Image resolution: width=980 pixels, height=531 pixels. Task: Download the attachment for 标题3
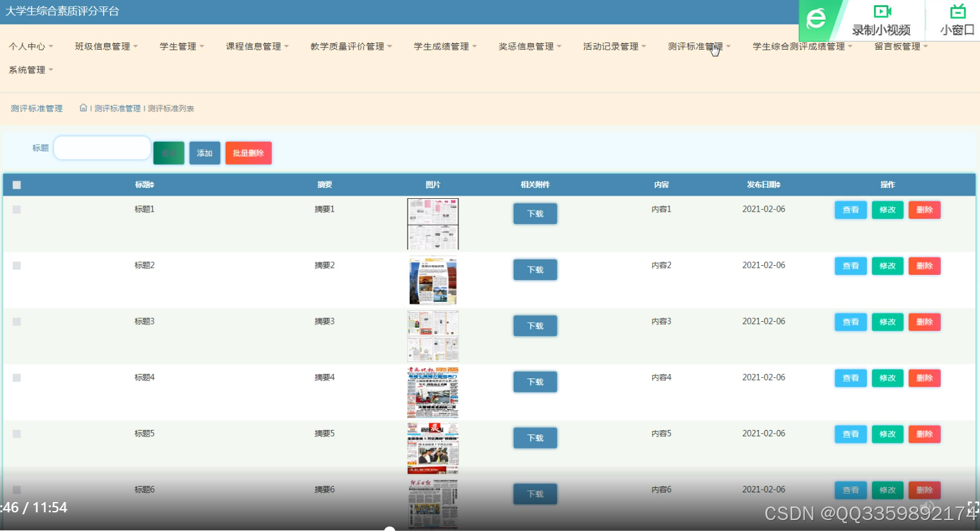coord(535,326)
